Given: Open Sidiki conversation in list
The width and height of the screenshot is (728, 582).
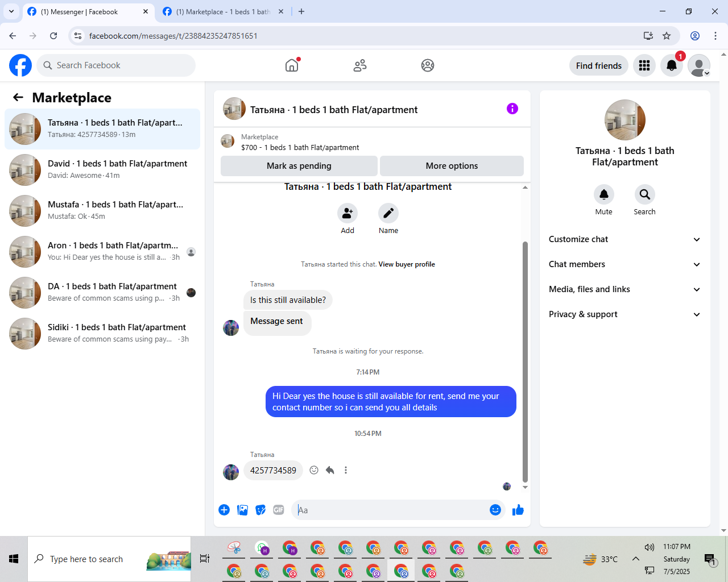Looking at the screenshot, I should (102, 334).
